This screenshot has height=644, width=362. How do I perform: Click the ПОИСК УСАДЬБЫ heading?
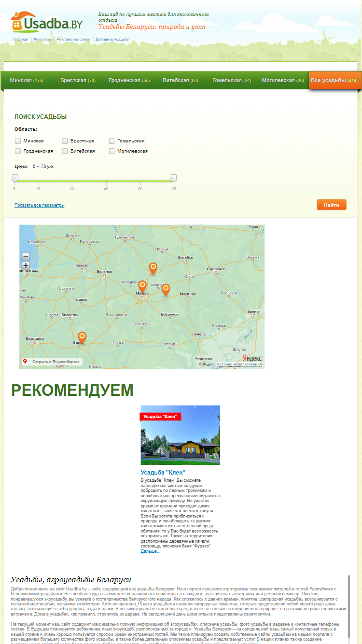pos(41,117)
